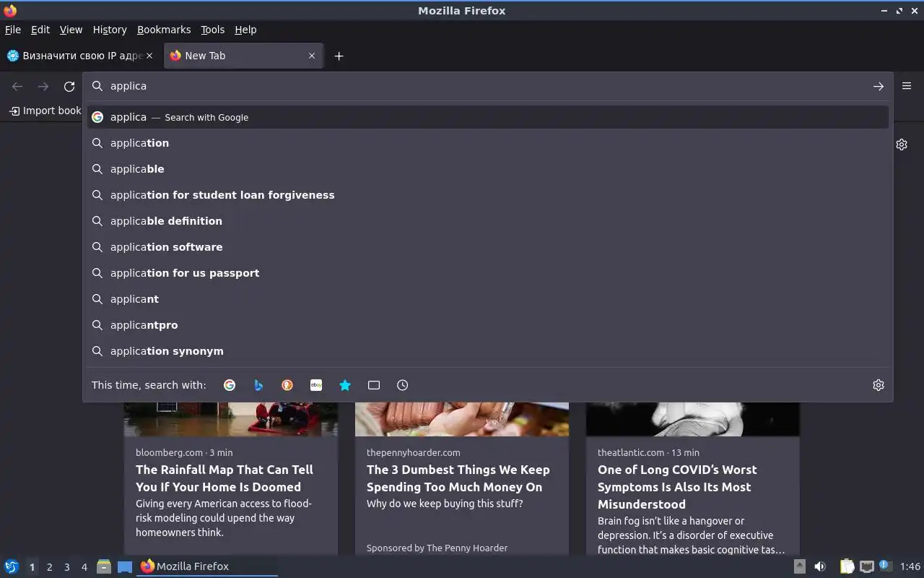
Task: Search bookmarks using the star icon
Action: tap(345, 385)
